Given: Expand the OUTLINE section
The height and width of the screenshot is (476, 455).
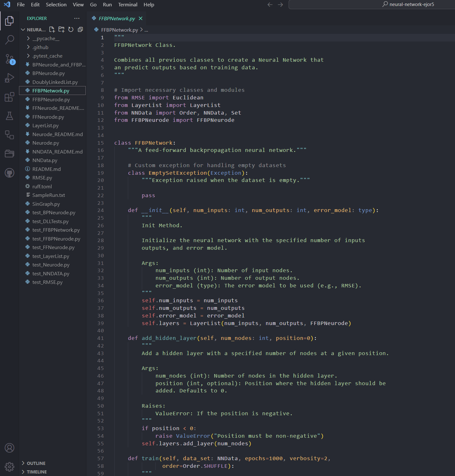Looking at the screenshot, I should pyautogui.click(x=53, y=463).
